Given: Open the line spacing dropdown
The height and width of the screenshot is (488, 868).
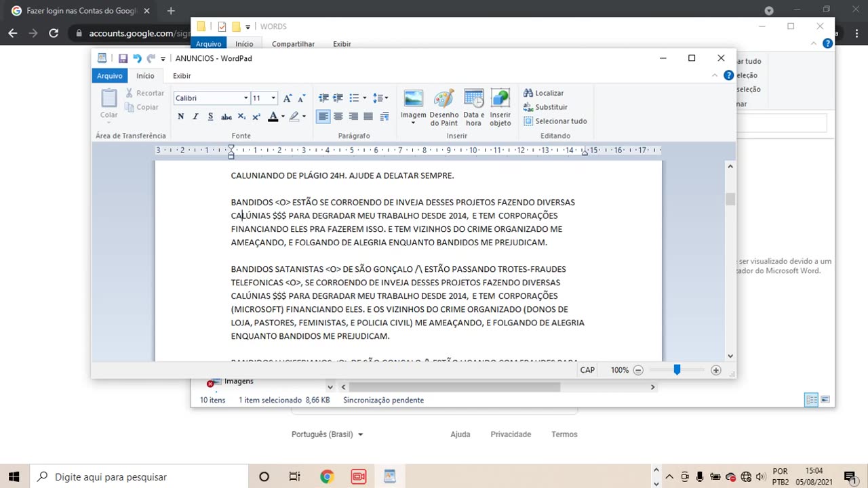Looking at the screenshot, I should click(x=380, y=98).
